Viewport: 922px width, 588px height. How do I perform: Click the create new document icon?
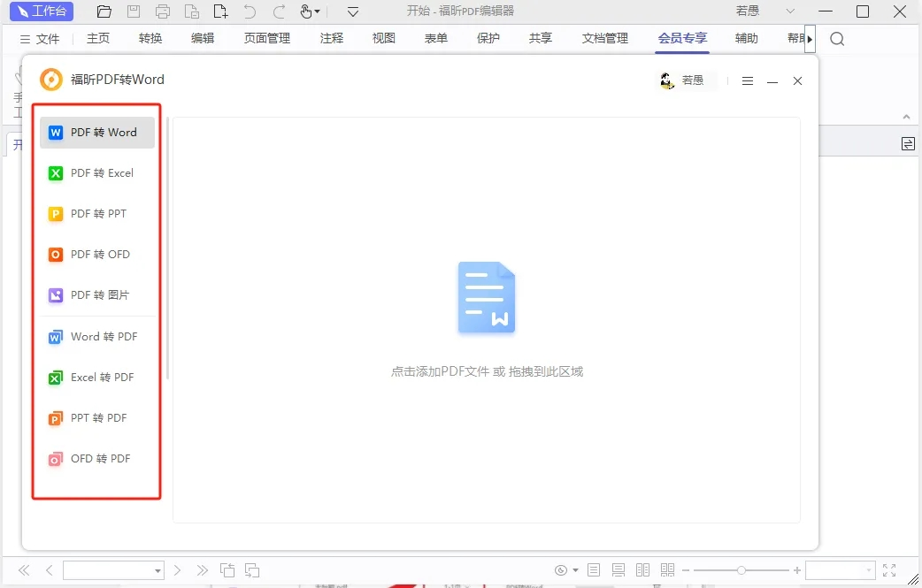[x=220, y=11]
